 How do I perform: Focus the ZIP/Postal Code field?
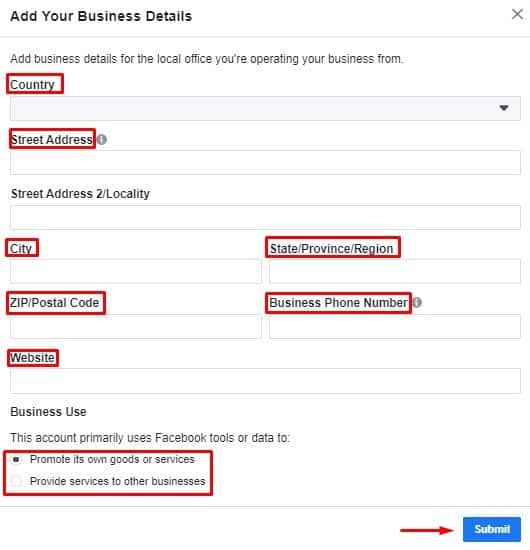tap(136, 326)
